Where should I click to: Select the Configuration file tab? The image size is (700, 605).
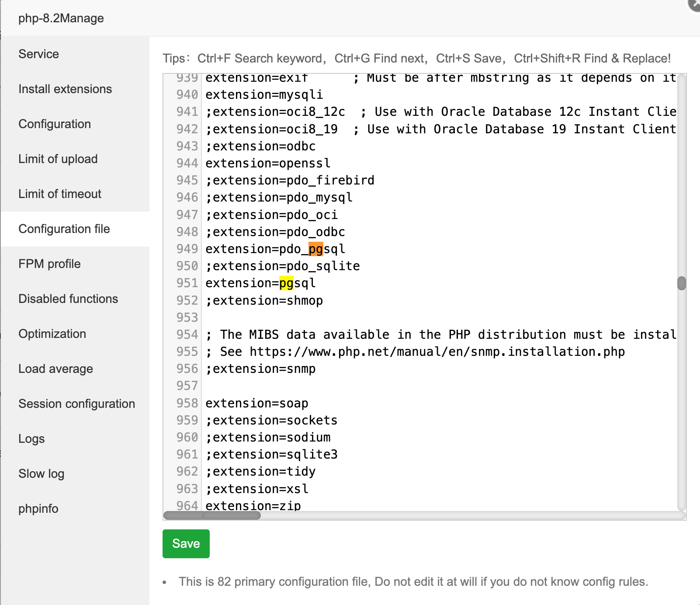click(64, 229)
